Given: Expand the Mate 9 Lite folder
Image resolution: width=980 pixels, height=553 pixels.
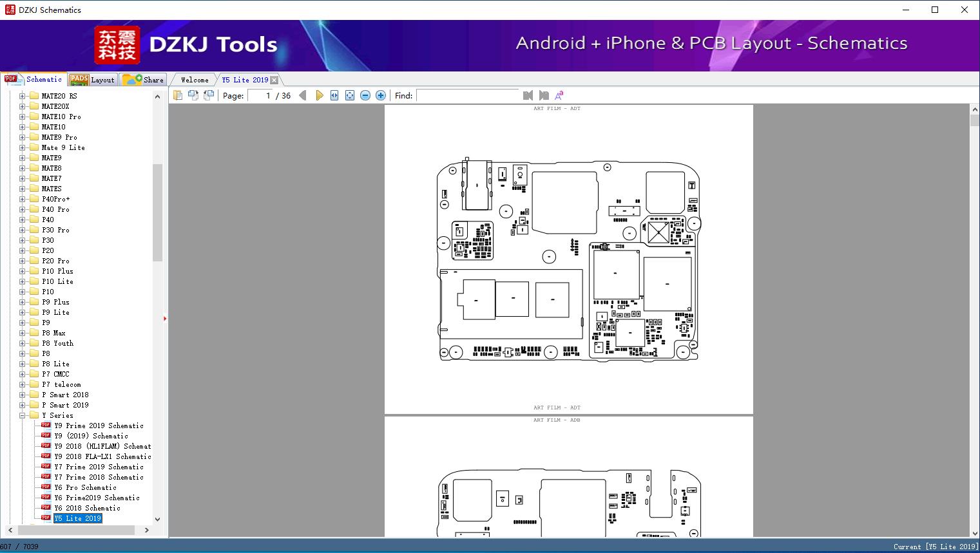Looking at the screenshot, I should [23, 147].
